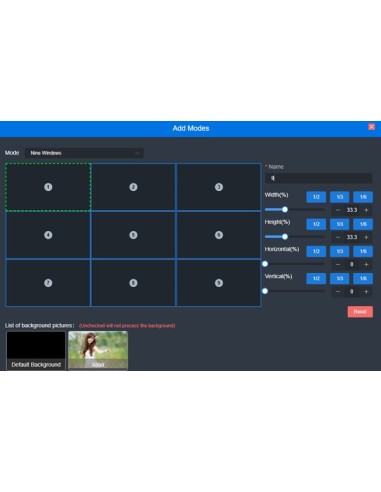This screenshot has height=492, width=381.
Task: Select the center cell of the grid
Action: tap(133, 235)
